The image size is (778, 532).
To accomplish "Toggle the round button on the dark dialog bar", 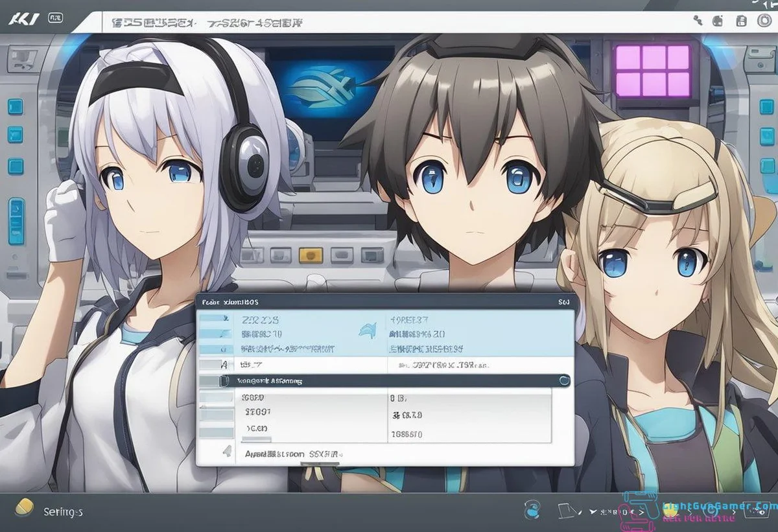I will coord(564,380).
